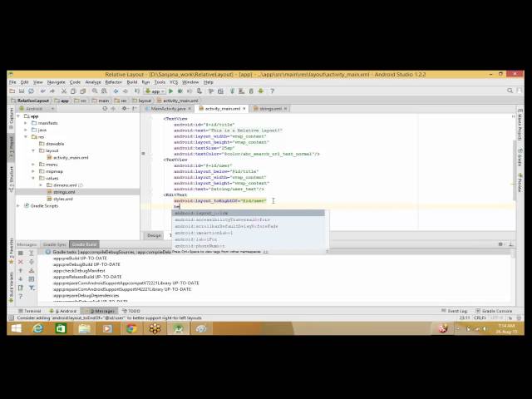Screen dimensions: 532x399
Task: Open the Refactor menu
Action: click(113, 82)
